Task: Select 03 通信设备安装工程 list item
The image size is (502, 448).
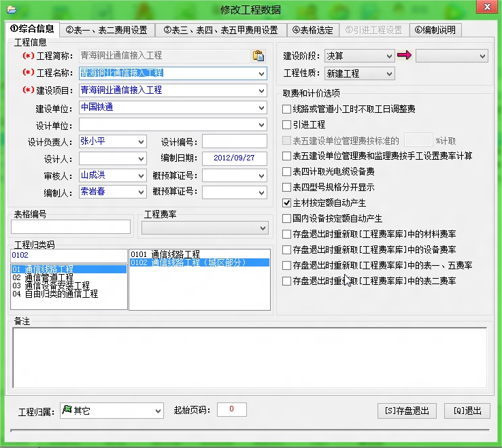Action: [x=69, y=286]
